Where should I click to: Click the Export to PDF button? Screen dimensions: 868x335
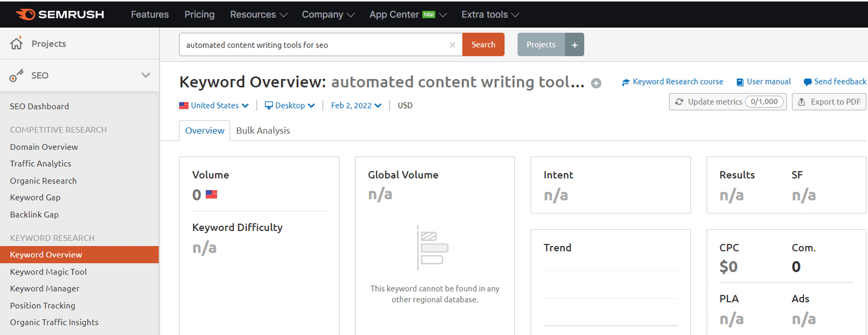point(829,102)
